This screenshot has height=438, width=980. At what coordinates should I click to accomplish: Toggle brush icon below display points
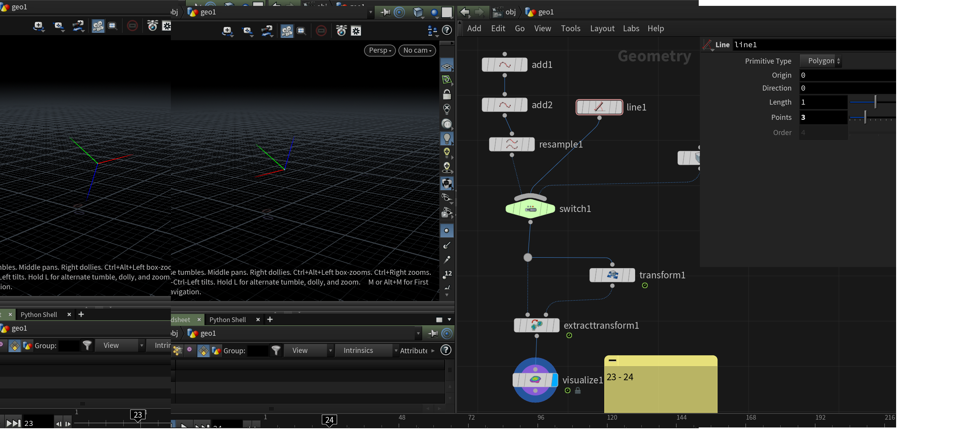447,245
